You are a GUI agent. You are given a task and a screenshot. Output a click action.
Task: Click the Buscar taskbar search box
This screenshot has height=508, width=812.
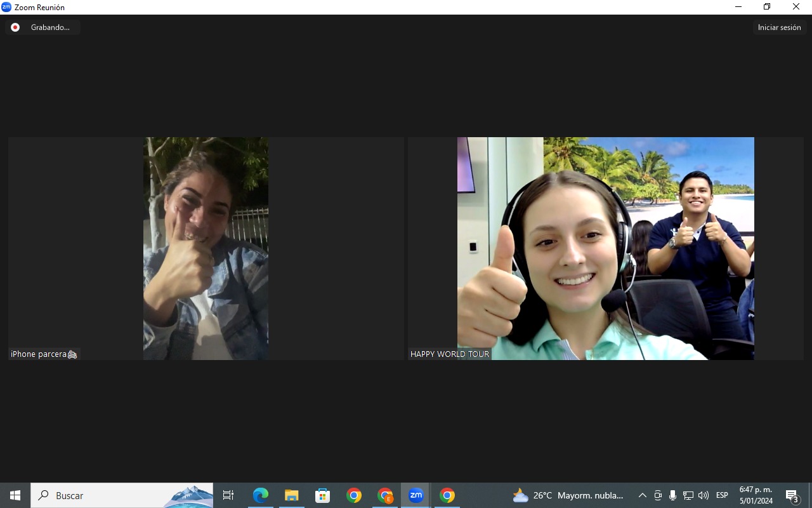point(122,495)
